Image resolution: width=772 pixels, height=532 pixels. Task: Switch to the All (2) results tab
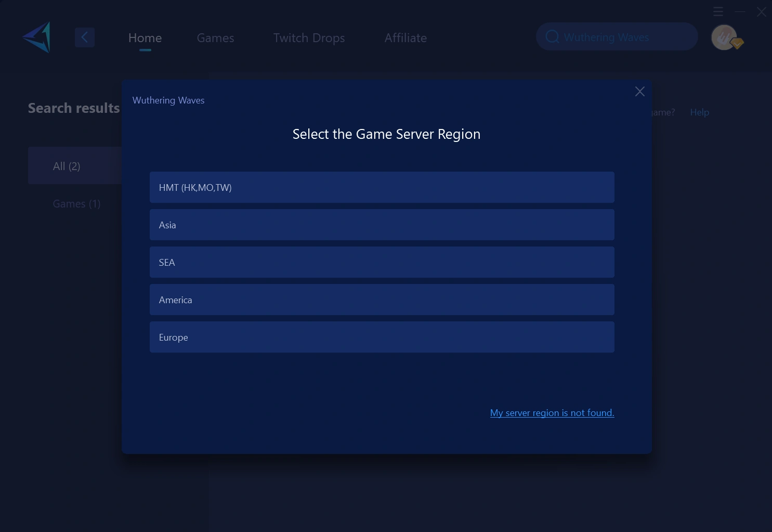point(67,165)
